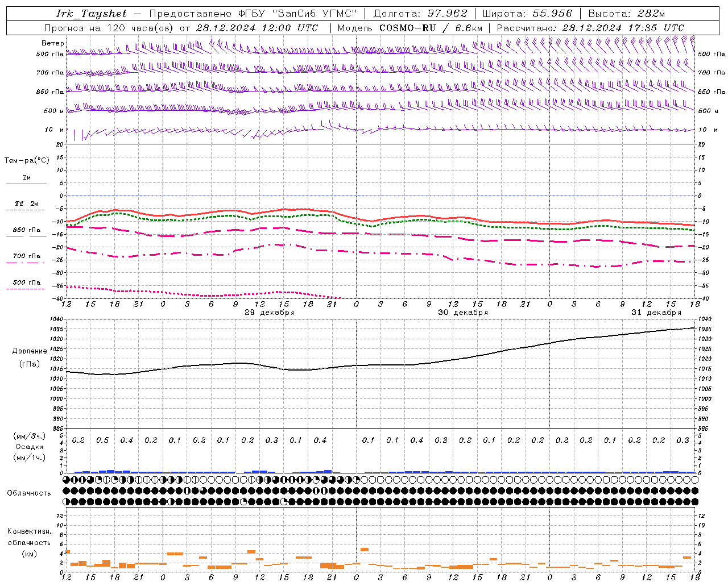Click the Конвективн. convective cloud label
This screenshot has height=582, width=728.
(30, 531)
